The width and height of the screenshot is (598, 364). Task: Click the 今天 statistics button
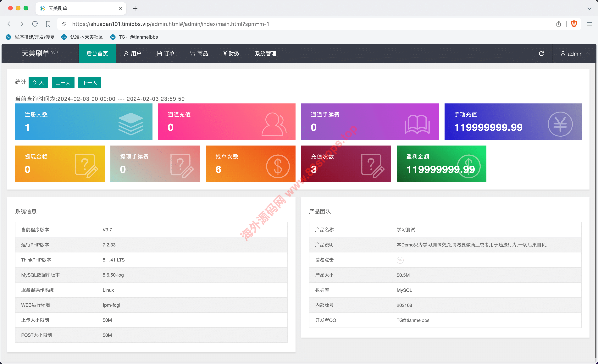(38, 82)
